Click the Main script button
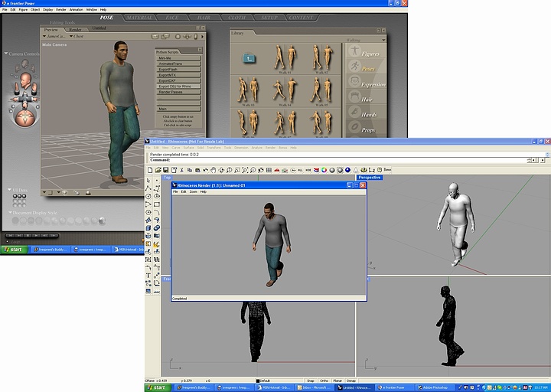The image size is (551, 392). pos(178,109)
